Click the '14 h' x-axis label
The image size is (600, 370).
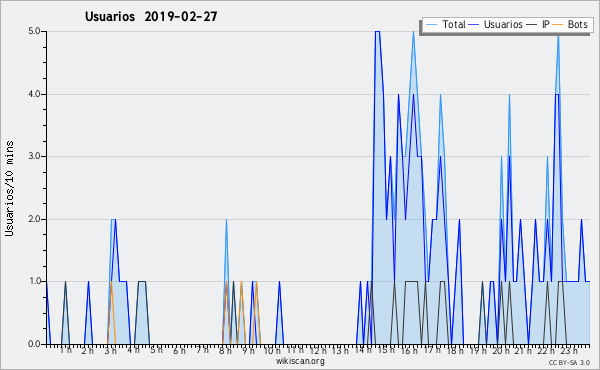tap(363, 350)
